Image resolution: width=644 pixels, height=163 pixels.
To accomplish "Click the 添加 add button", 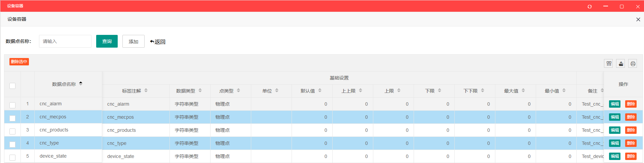I will pyautogui.click(x=134, y=41).
